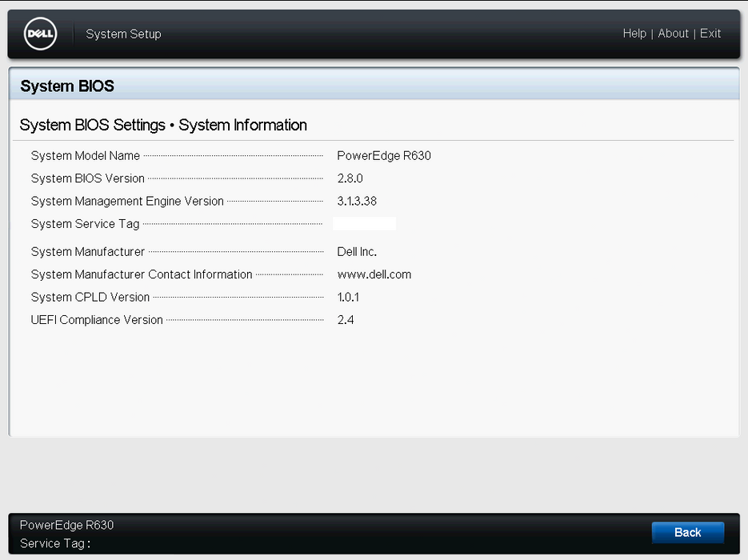The width and height of the screenshot is (748, 560).
Task: Click the System BIOS page title
Action: click(67, 86)
